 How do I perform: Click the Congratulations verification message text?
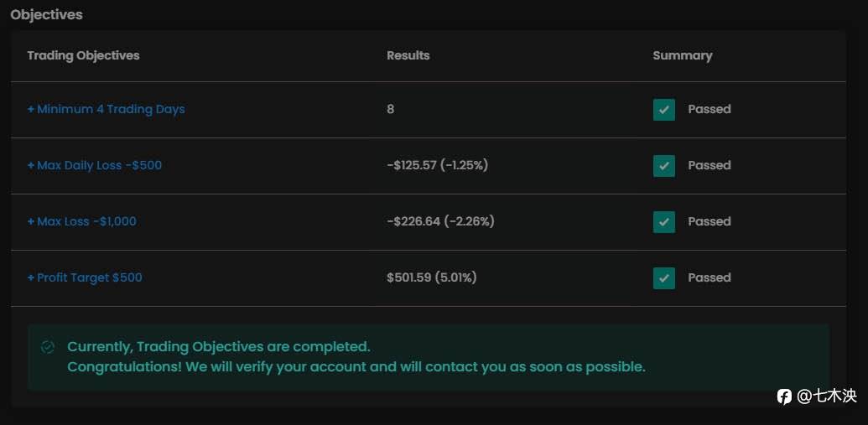point(356,367)
